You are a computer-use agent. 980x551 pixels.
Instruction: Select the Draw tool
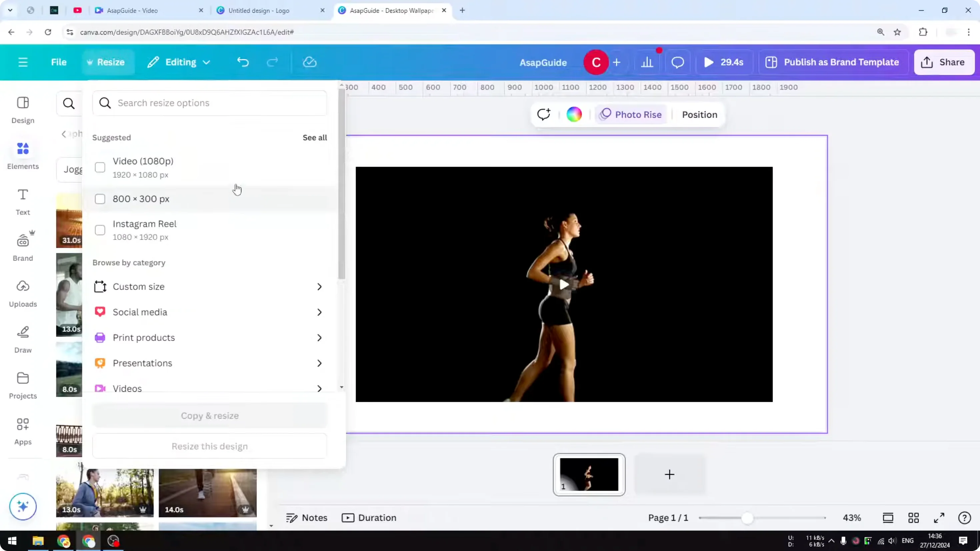point(22,338)
